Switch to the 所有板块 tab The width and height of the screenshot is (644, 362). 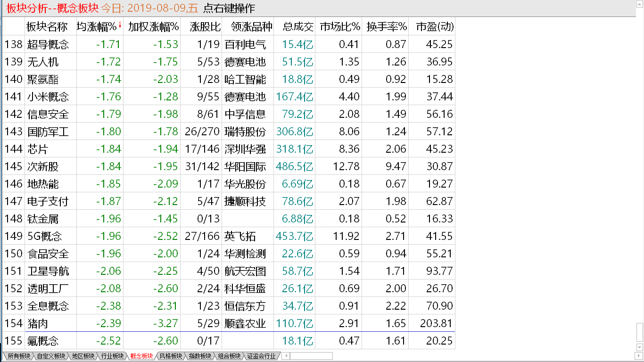pos(19,356)
